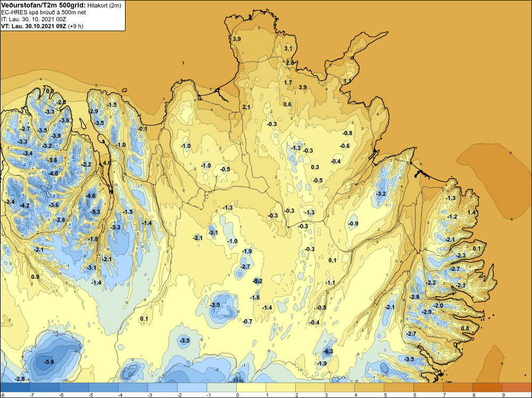The image size is (532, 398).
Task: Click the -1.2 temperature value
Action: [x=452, y=217]
